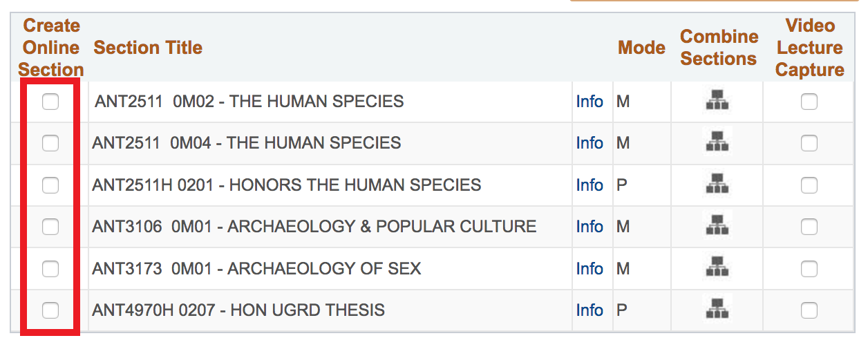The width and height of the screenshot is (868, 347).
Task: Open Info link for ANT2511 0M02
Action: pos(589,102)
